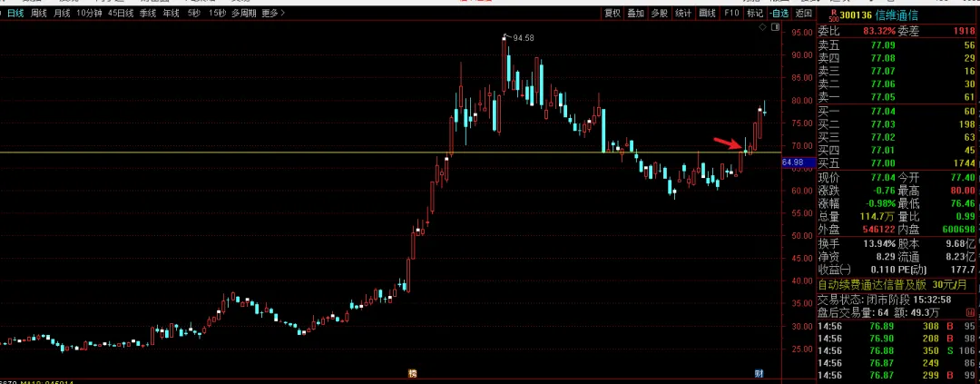Activate the 画线 drawing tools
This screenshot has width=980, height=384.
tap(707, 13)
